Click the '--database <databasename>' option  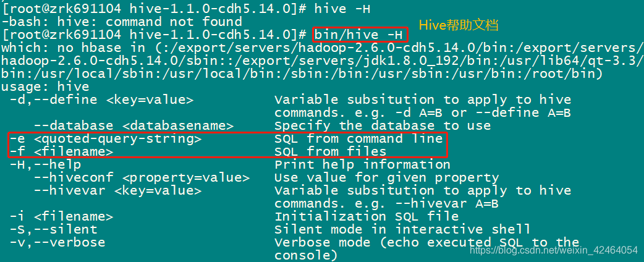tap(133, 125)
